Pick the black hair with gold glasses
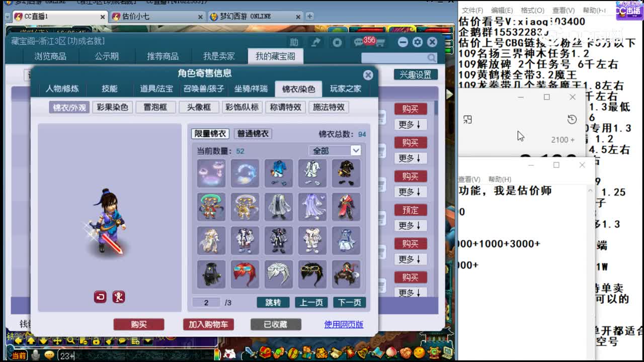This screenshot has height=362, width=644. [x=312, y=274]
